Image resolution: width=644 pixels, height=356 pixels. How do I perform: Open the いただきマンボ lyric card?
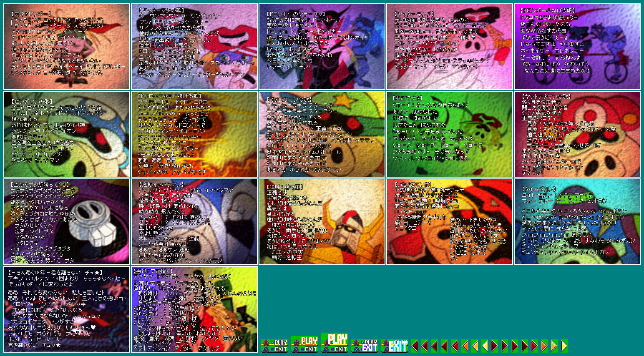coord(450,222)
